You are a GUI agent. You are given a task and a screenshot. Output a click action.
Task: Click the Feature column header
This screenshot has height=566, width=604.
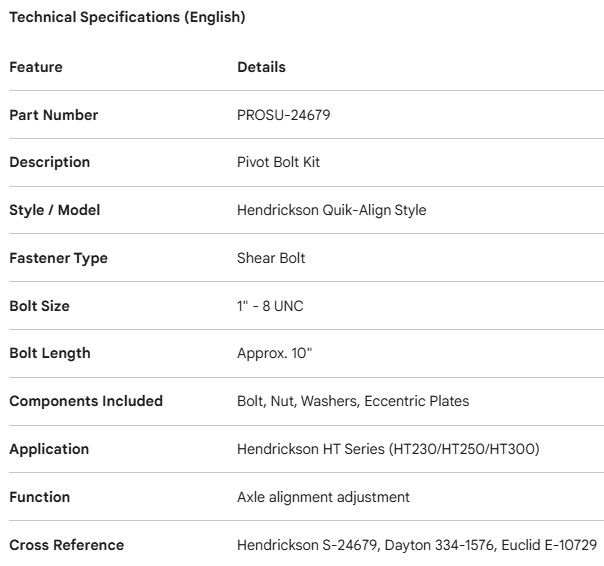pos(36,67)
